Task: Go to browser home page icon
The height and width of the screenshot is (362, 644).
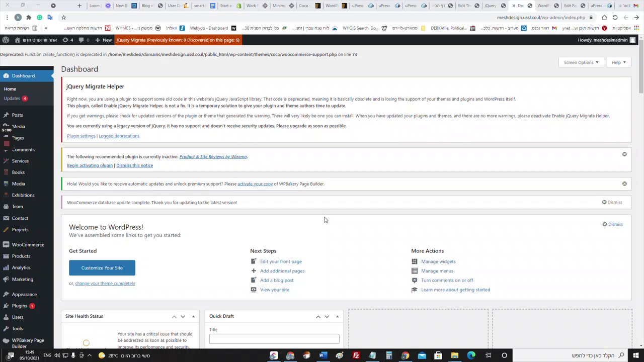Action: [x=604, y=18]
